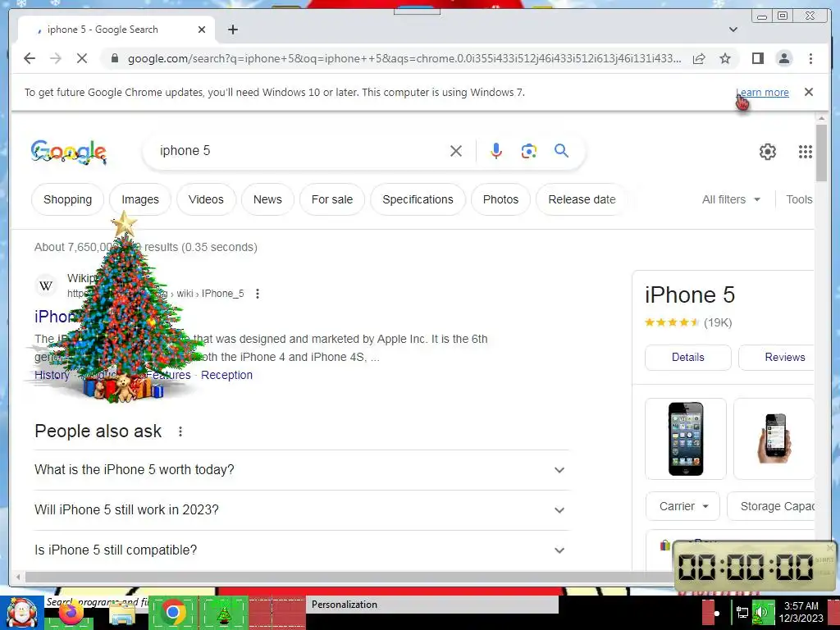Open the Christmas tree taskbar app
This screenshot has height=630, width=840.
click(x=223, y=614)
